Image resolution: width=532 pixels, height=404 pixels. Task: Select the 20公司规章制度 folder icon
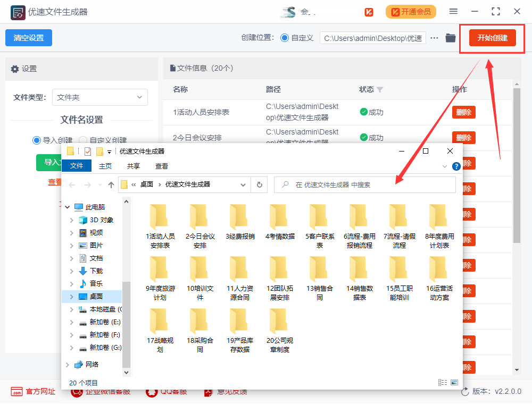(279, 321)
